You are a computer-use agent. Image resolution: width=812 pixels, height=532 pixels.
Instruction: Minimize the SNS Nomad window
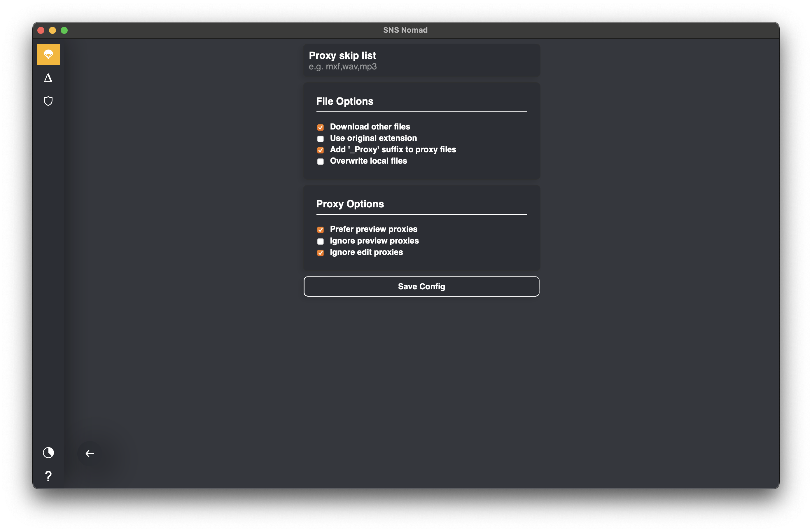coord(52,30)
